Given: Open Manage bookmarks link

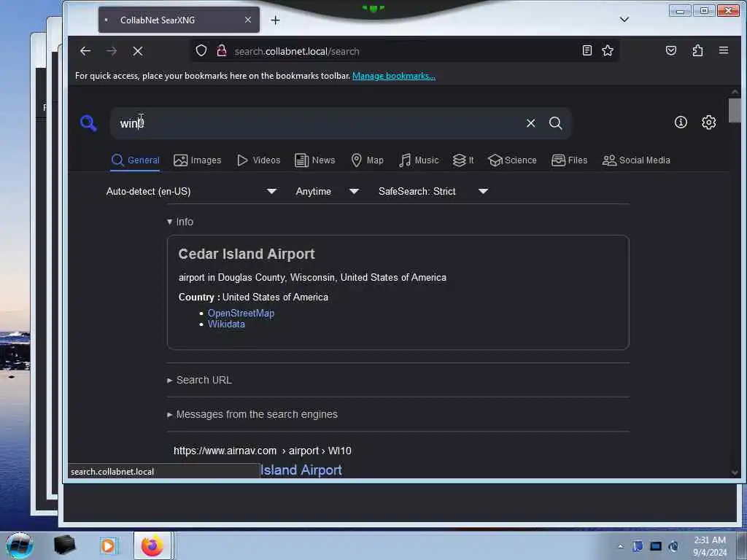Looking at the screenshot, I should point(393,76).
